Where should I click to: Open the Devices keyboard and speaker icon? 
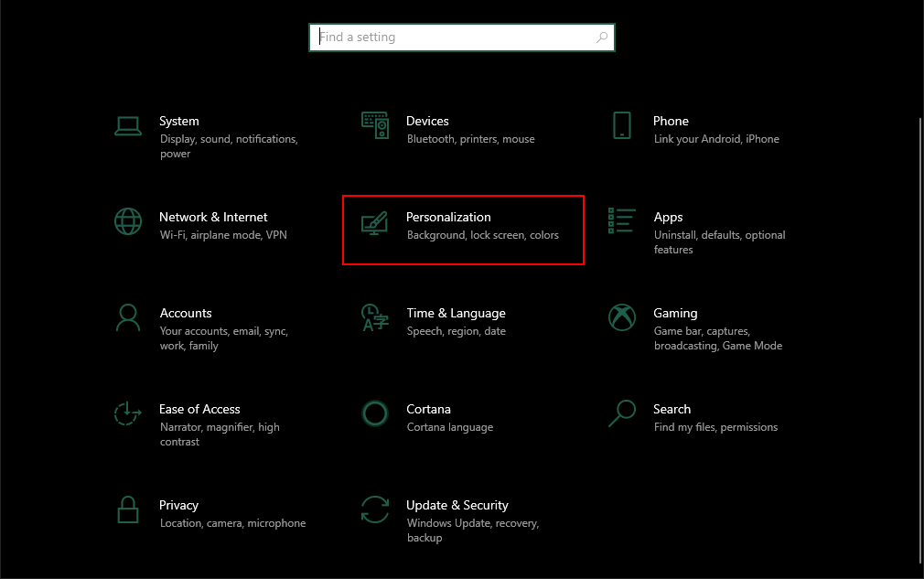[375, 125]
